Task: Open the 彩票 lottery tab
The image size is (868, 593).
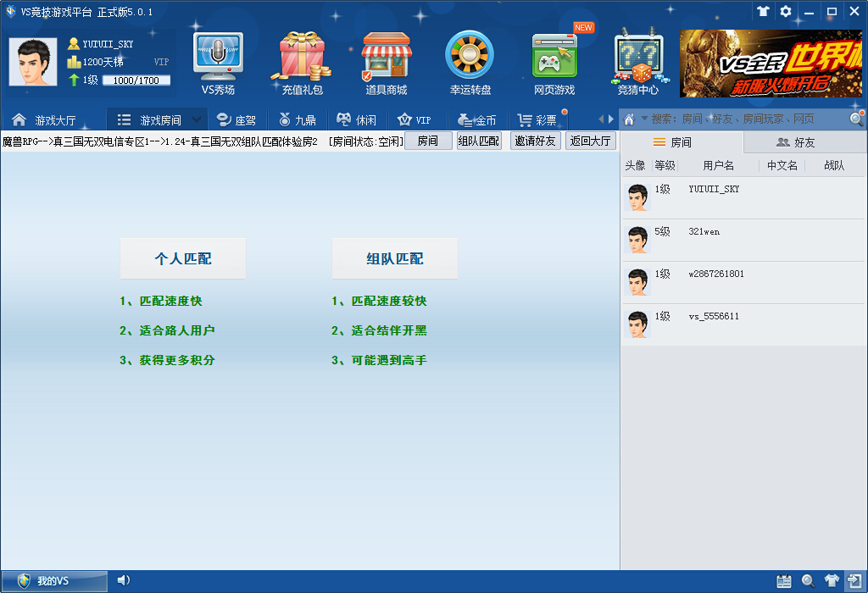Action: point(537,119)
